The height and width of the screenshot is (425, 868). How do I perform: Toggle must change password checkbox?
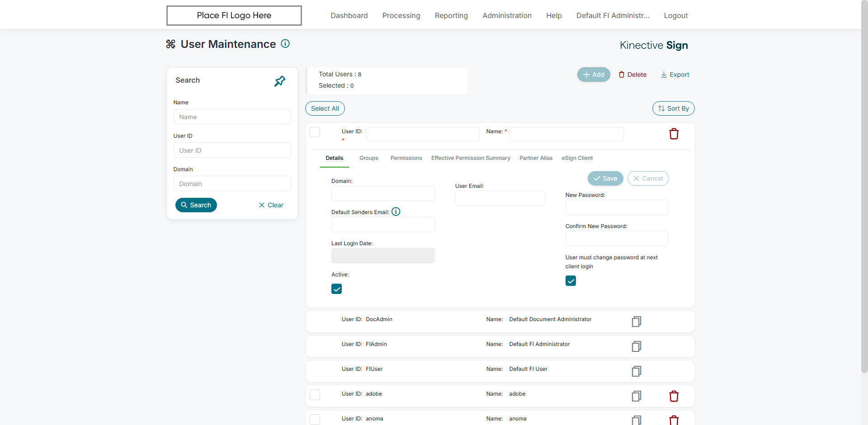571,281
